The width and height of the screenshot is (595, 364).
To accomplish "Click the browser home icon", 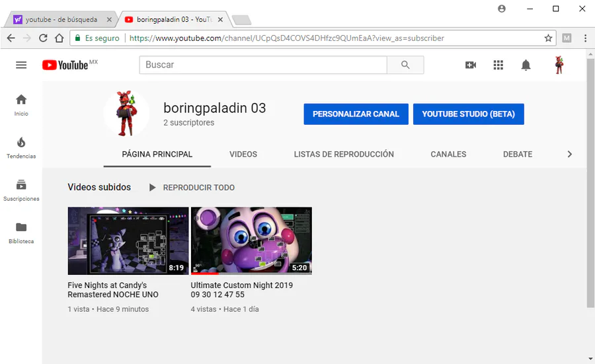I will pyautogui.click(x=59, y=38).
